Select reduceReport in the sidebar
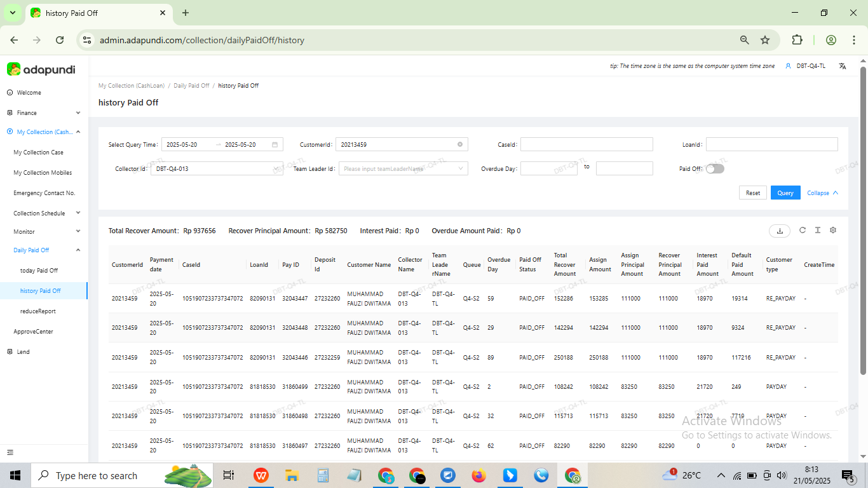Image resolution: width=868 pixels, height=488 pixels. (x=38, y=311)
